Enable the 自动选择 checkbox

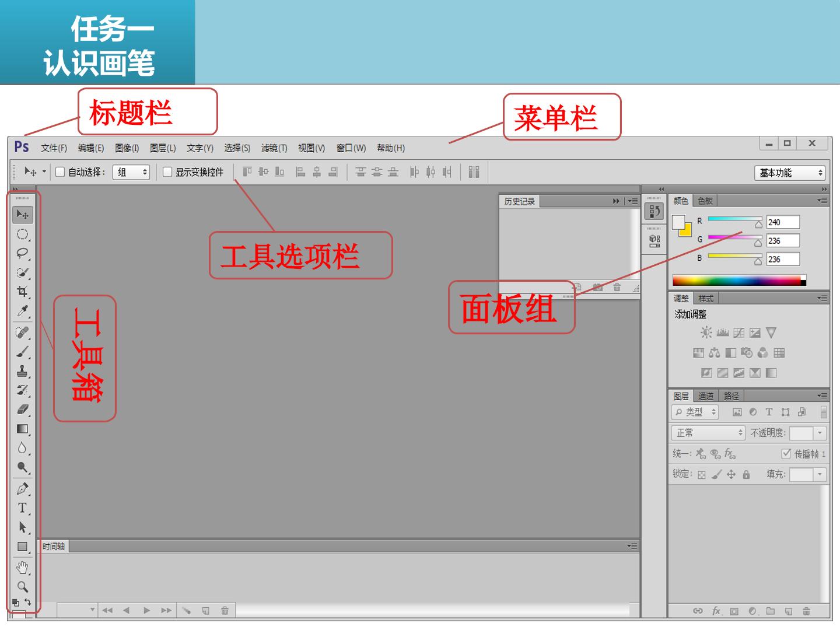pos(60,172)
